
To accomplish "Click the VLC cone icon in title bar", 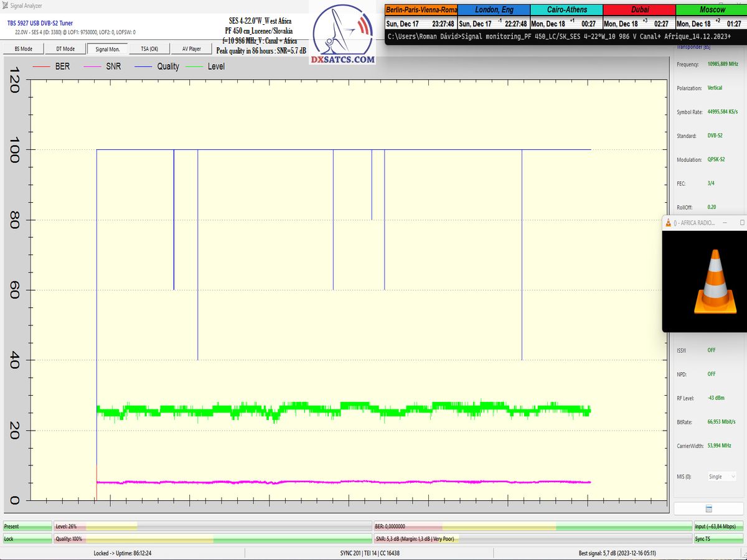I will point(668,222).
